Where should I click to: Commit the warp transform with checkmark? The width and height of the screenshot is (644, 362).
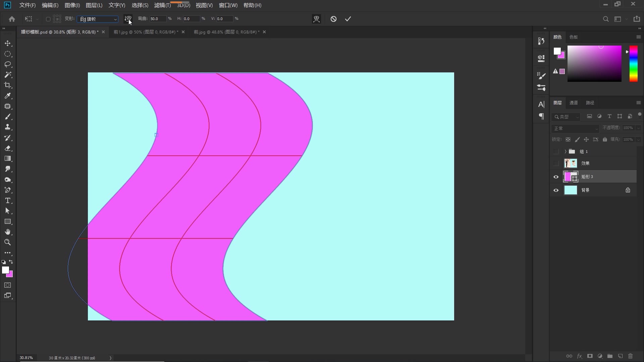(348, 19)
